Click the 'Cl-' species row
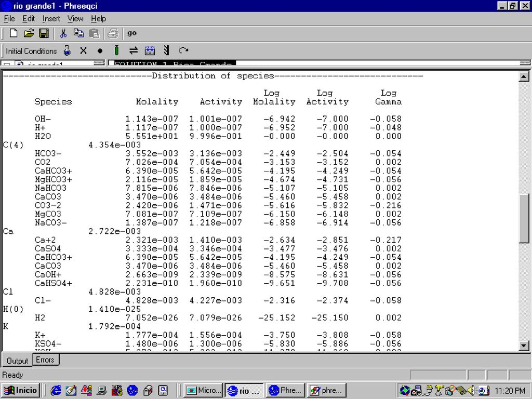The height and width of the screenshot is (399, 532). pos(218,301)
